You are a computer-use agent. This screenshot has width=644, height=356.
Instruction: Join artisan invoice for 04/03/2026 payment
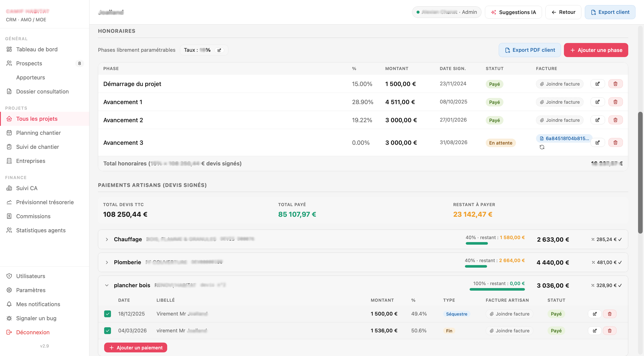[x=509, y=330]
